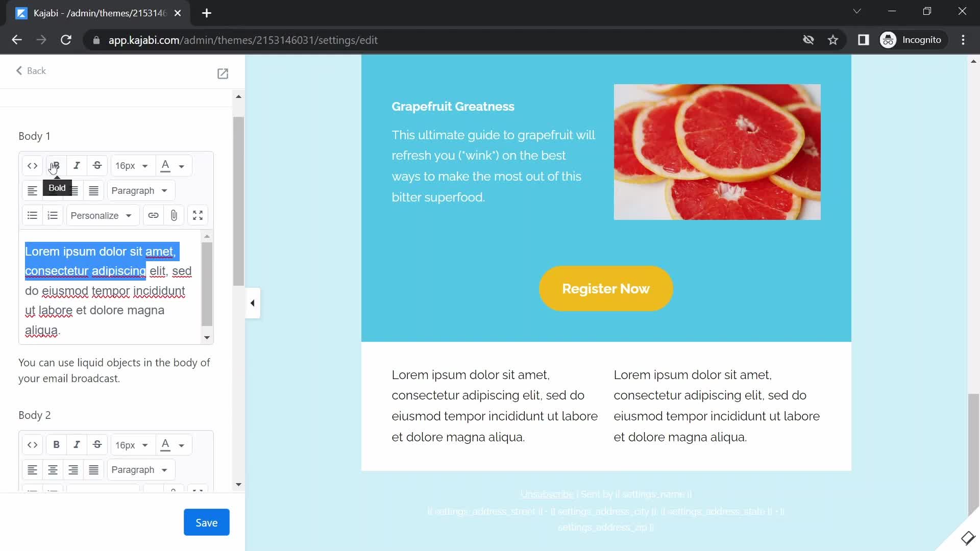The height and width of the screenshot is (551, 980).
Task: Toggle bold formatting in Body 1
Action: point(57,165)
